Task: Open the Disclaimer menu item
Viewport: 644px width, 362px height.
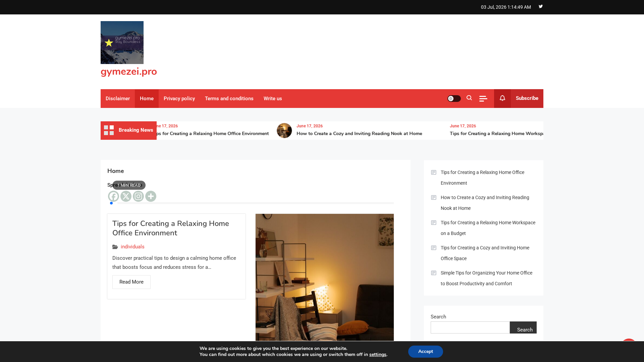Action: pyautogui.click(x=118, y=99)
